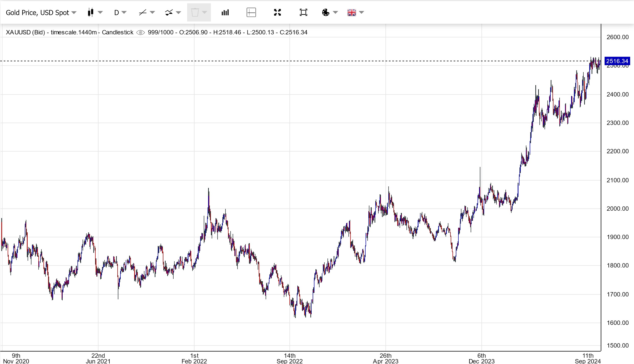Screen dimensions: 634x364
Task: Click the 1st Feb 2022 date label
Action: point(194,358)
